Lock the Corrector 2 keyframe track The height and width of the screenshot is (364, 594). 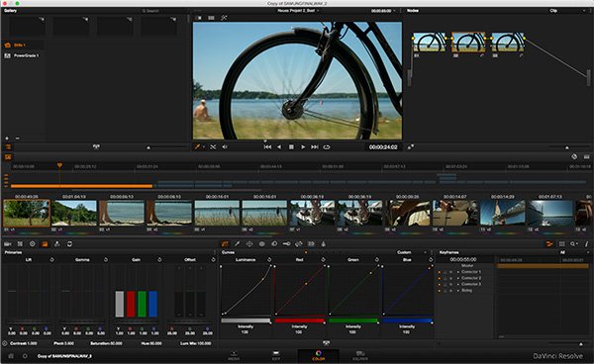tap(445, 278)
